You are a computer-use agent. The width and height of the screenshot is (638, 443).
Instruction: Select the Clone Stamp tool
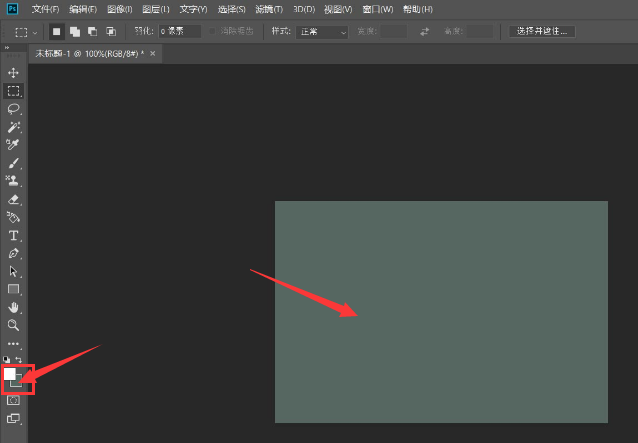click(14, 181)
